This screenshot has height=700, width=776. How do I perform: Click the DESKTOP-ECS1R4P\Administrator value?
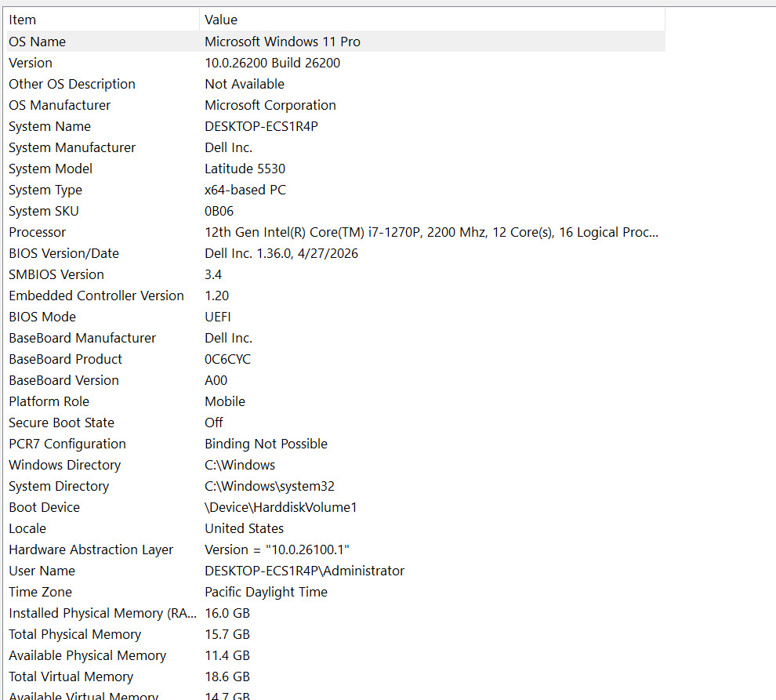(x=304, y=571)
